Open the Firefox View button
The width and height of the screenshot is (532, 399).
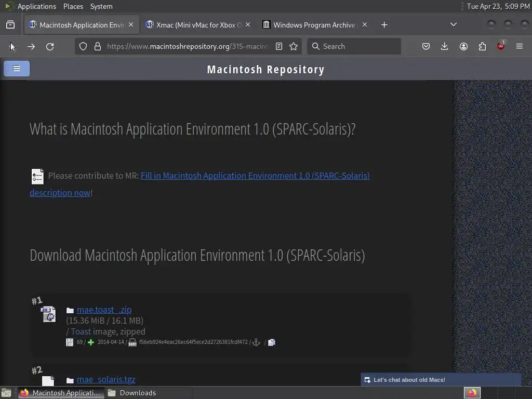pyautogui.click(x=10, y=25)
